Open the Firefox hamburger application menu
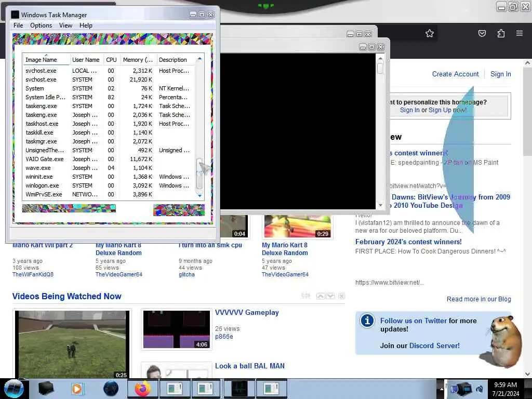 [x=520, y=33]
